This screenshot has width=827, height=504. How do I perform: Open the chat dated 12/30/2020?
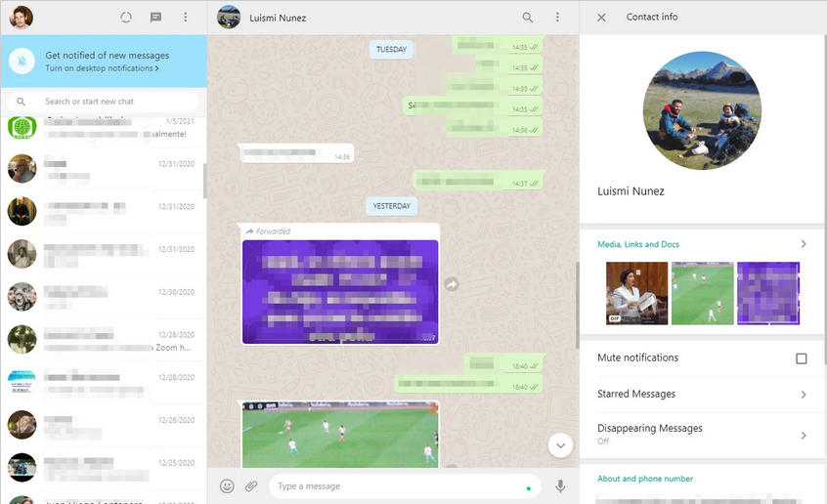(103, 297)
